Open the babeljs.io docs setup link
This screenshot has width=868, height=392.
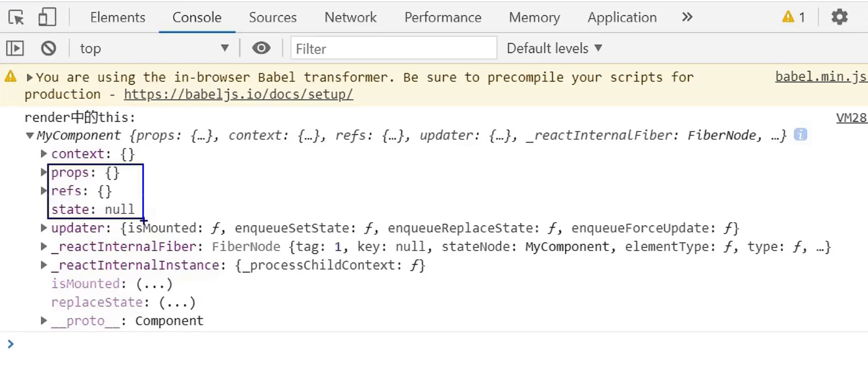coord(238,94)
